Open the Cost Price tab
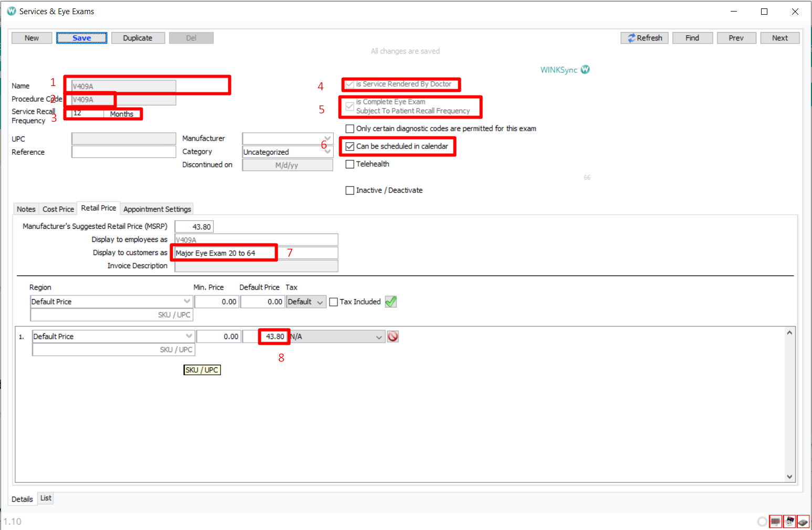This screenshot has width=812, height=530. click(x=58, y=209)
